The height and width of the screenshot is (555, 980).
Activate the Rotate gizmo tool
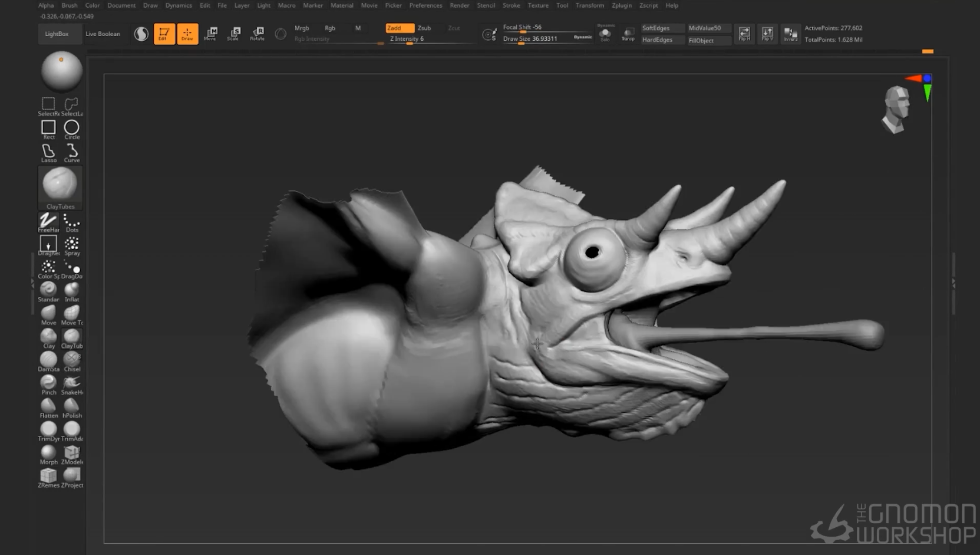click(x=257, y=34)
